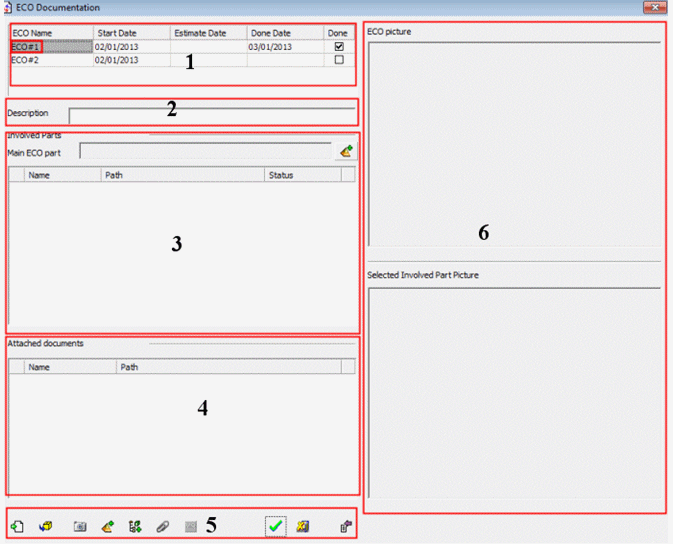Click icon right of green checkmark

point(302,526)
